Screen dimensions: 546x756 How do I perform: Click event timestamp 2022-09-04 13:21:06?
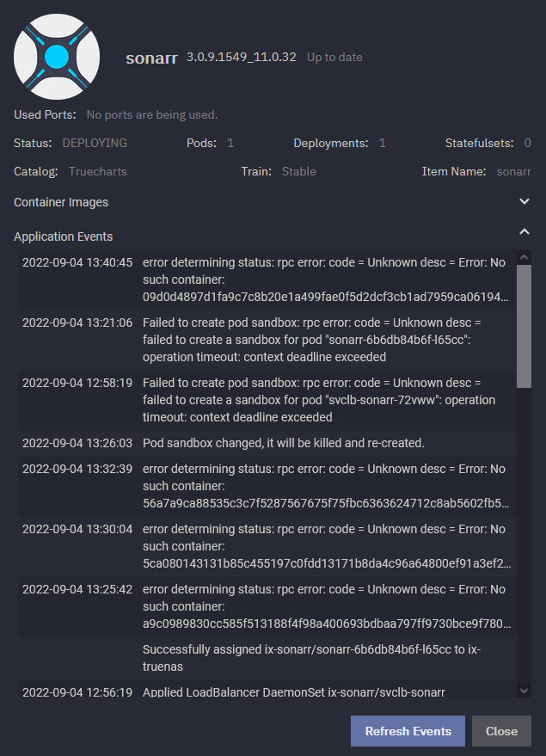77,323
